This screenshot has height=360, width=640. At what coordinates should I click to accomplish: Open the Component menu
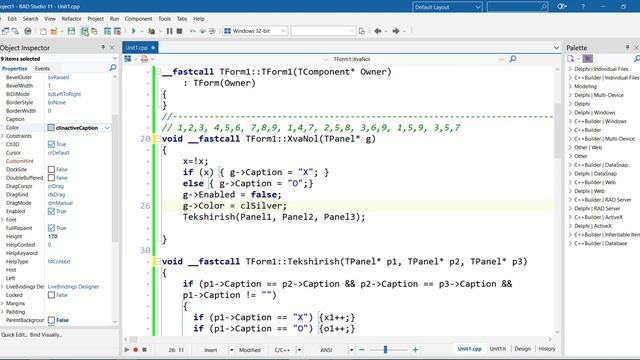pos(138,19)
